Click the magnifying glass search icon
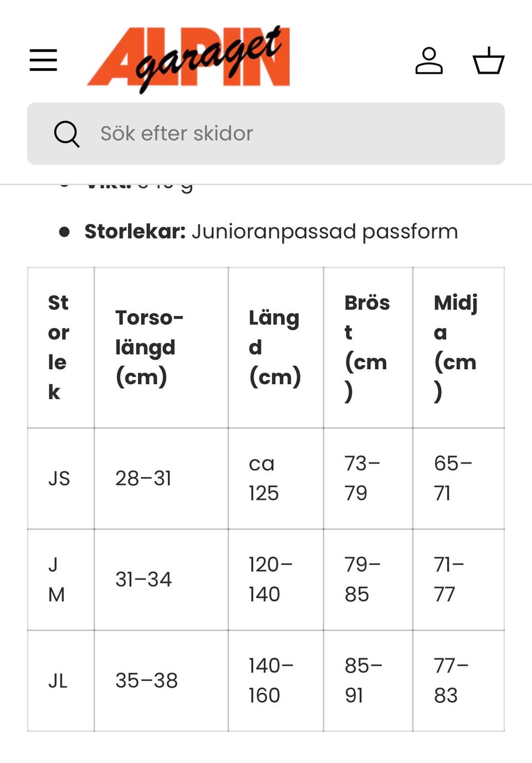The height and width of the screenshot is (763, 532). click(66, 134)
